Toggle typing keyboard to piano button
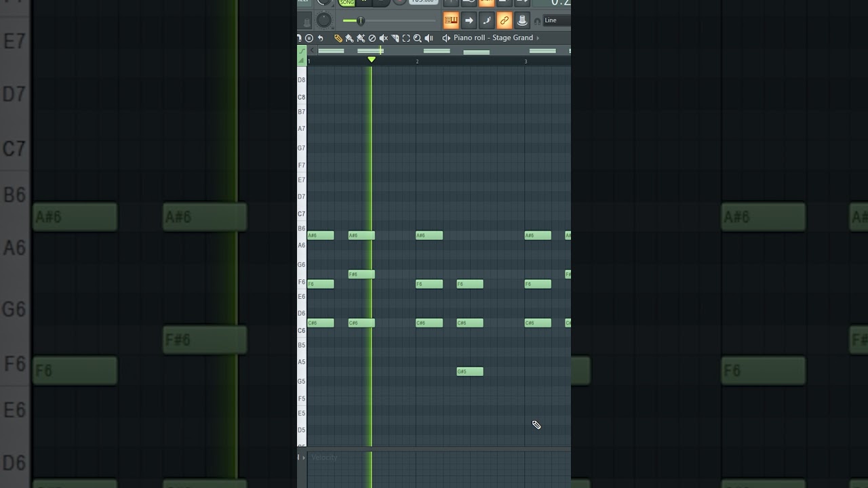Screen dimensions: 868x488 451,20
